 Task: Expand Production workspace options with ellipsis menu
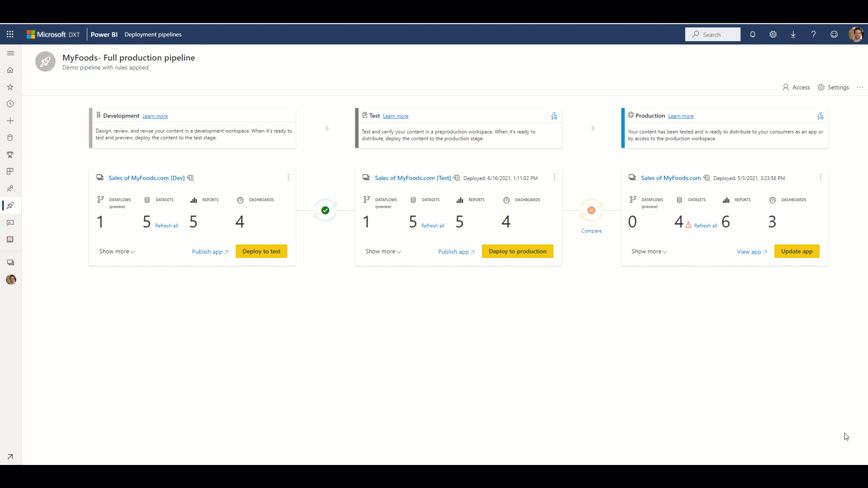[x=821, y=177]
